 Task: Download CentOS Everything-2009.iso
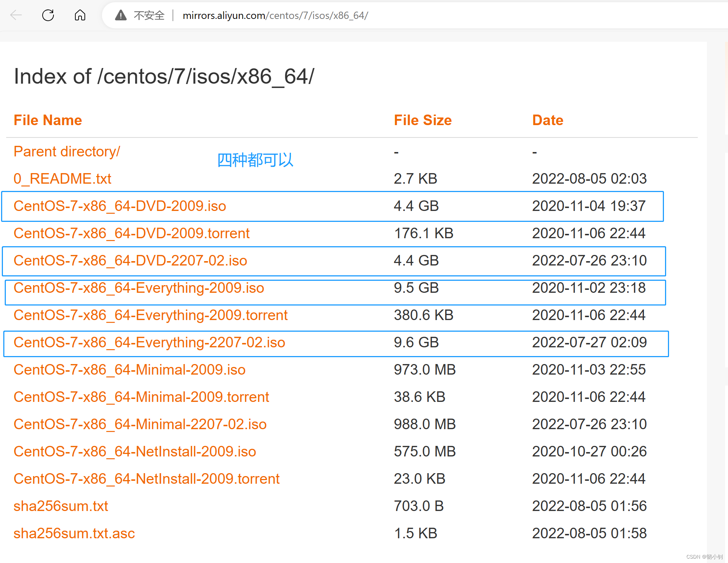click(139, 288)
